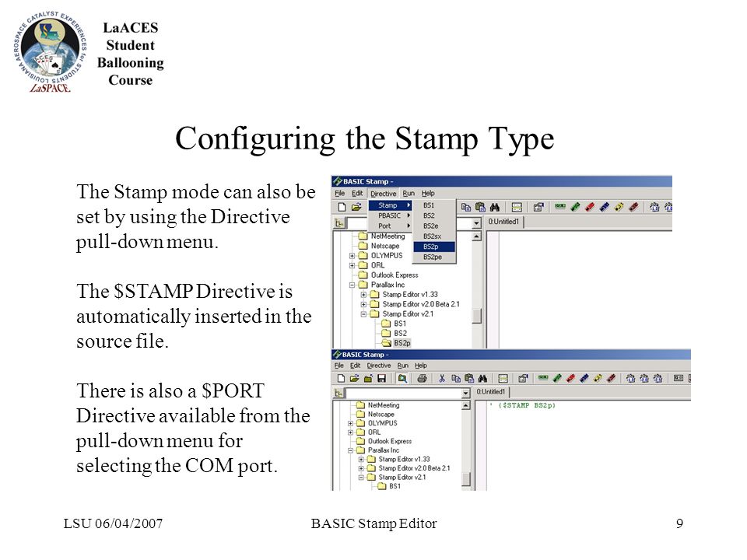The width and height of the screenshot is (747, 560).
Task: Expand ORL folder in upper window tree
Action: (x=352, y=265)
